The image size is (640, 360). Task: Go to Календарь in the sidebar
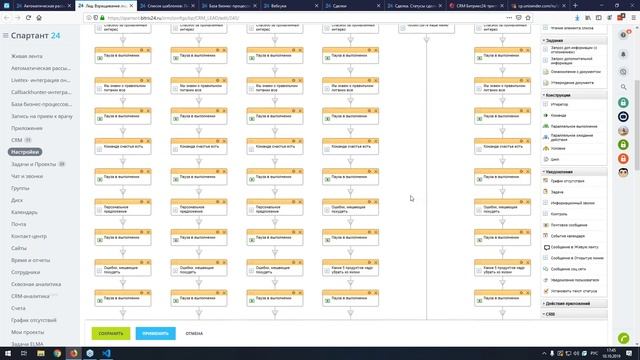point(24,212)
